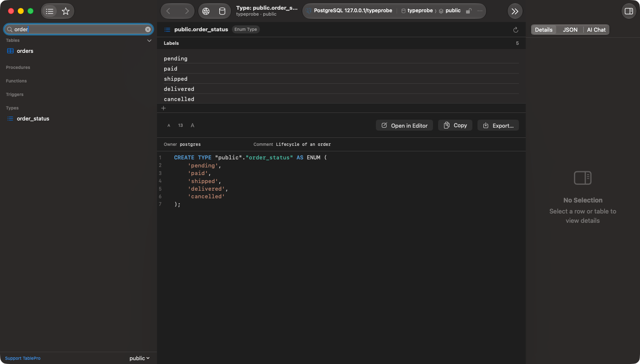Click the Labels column header
Screen dimensions: 640x364
(x=171, y=43)
